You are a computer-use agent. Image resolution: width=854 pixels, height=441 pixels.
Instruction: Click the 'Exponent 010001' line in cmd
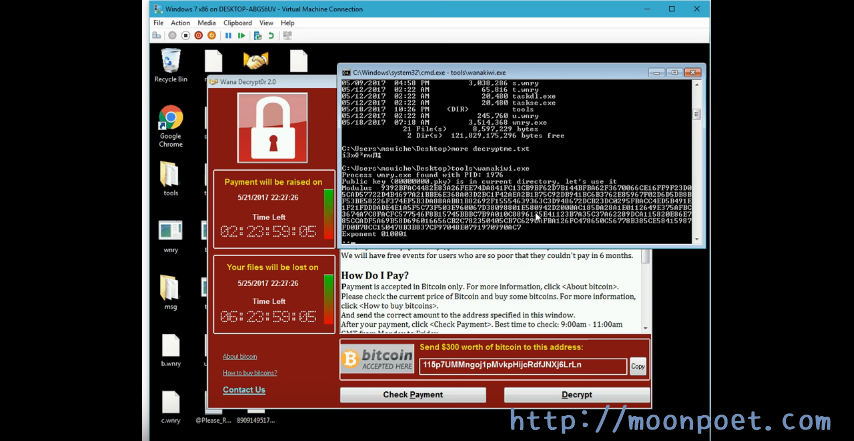(x=374, y=234)
